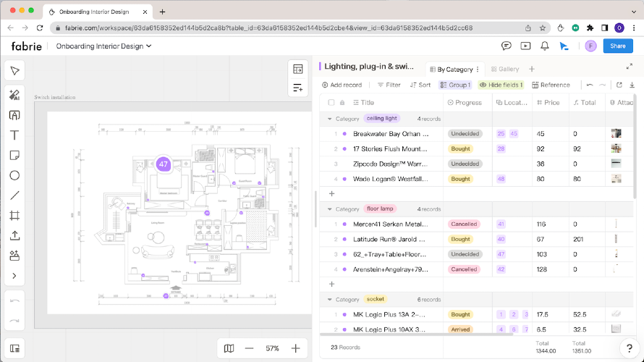This screenshot has width=644, height=362.
Task: Select the sticky note tool
Action: tap(14, 156)
